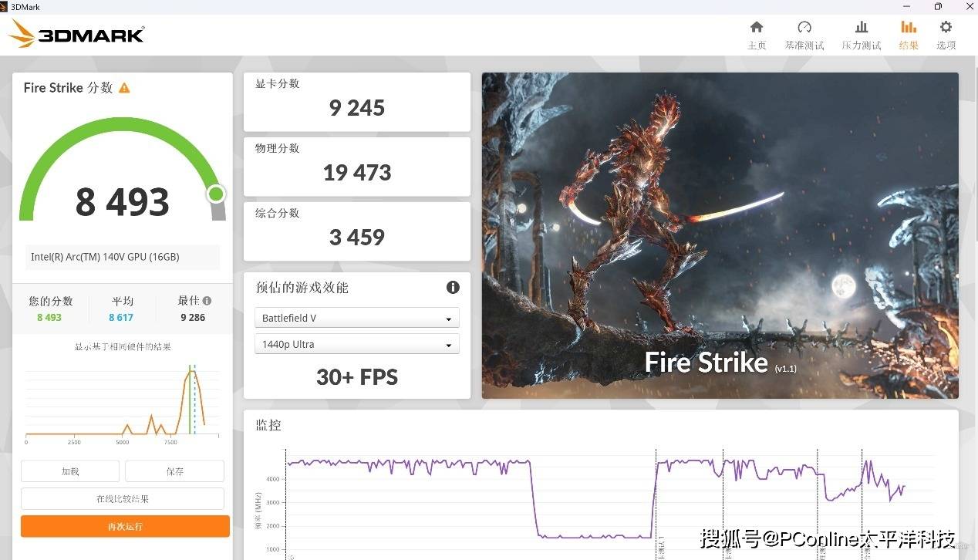
Task: Click the combined score 3 459 value
Action: pyautogui.click(x=356, y=238)
